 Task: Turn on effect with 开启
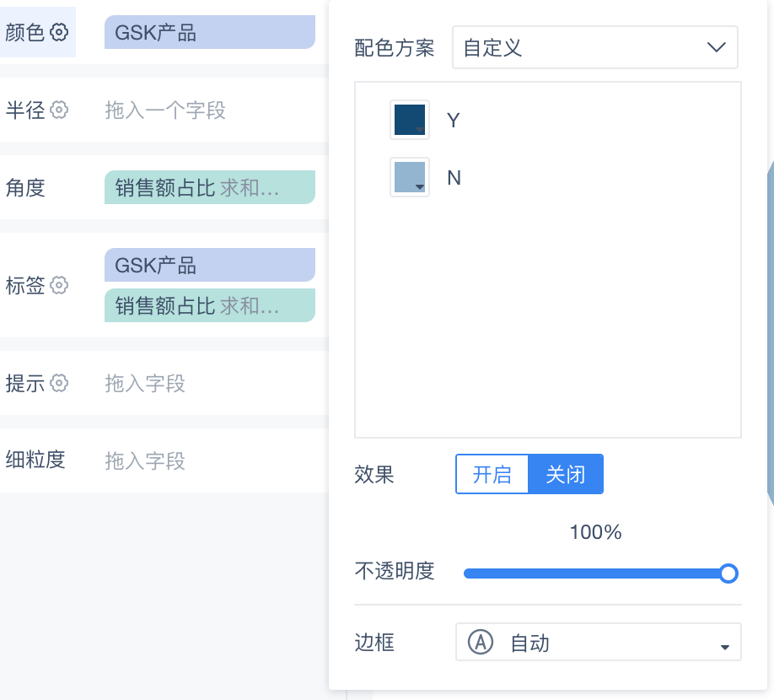tap(492, 475)
